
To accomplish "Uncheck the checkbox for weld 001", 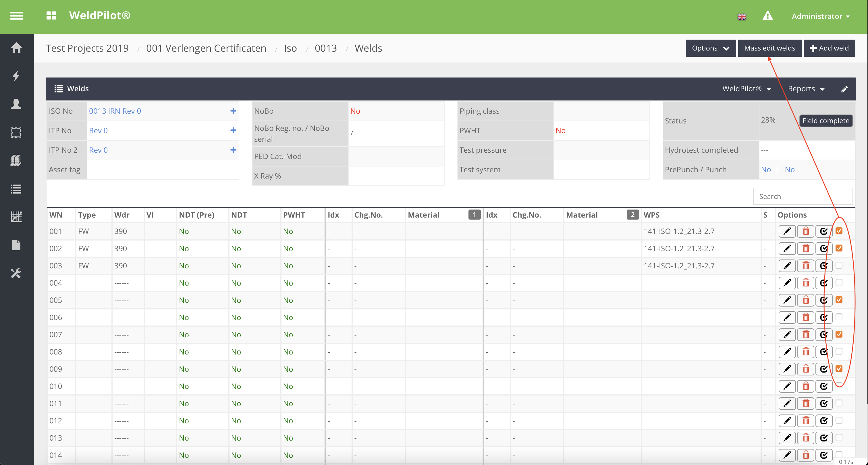I will 839,231.
